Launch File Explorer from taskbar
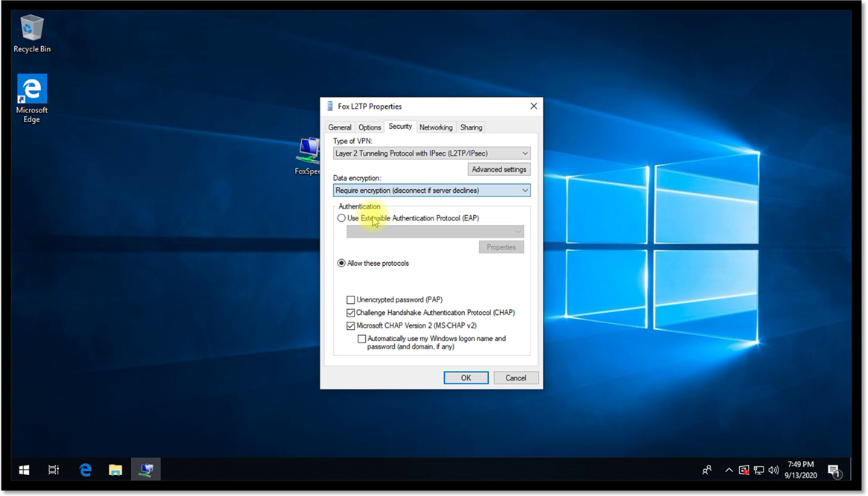 pyautogui.click(x=115, y=470)
